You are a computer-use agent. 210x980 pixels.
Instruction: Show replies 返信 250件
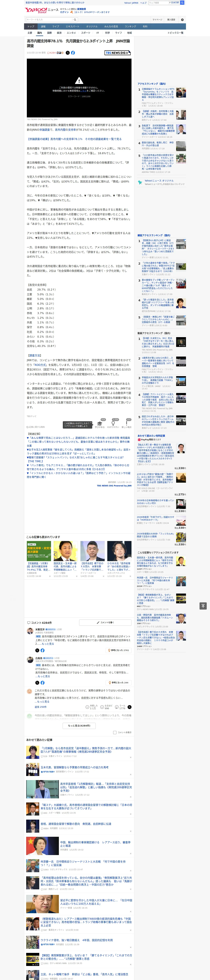(x=40, y=707)
